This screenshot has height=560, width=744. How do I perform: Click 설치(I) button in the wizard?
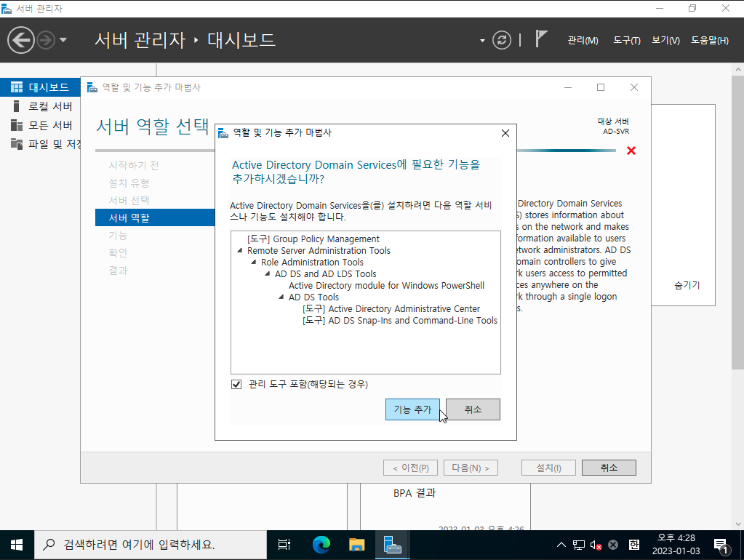(548, 468)
